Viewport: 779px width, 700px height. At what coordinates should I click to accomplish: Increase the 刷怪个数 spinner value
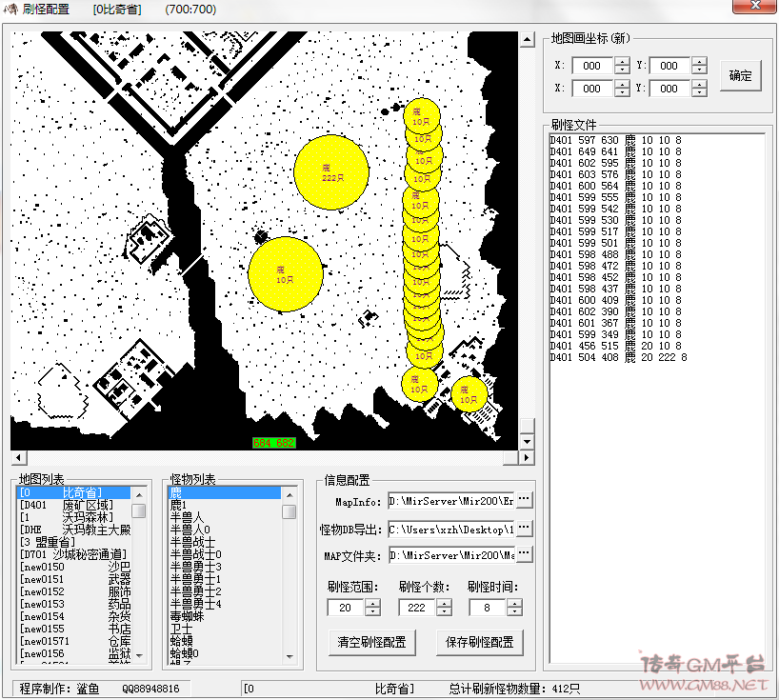click(444, 603)
